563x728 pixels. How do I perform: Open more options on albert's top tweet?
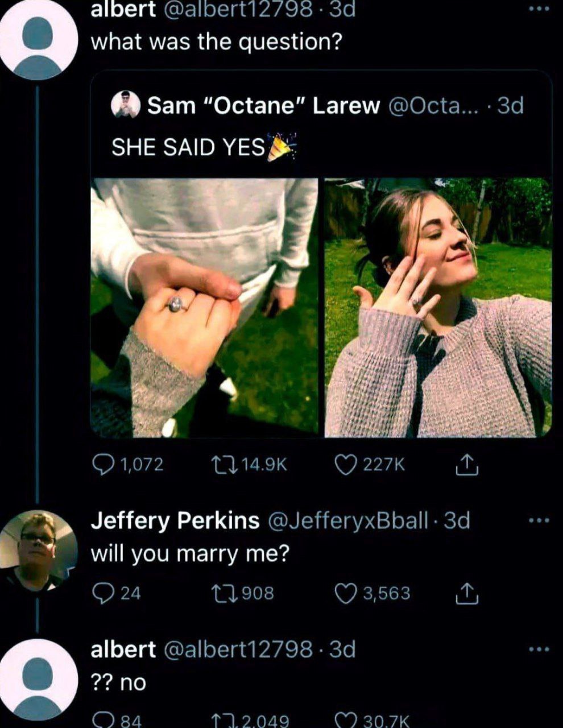tap(539, 9)
